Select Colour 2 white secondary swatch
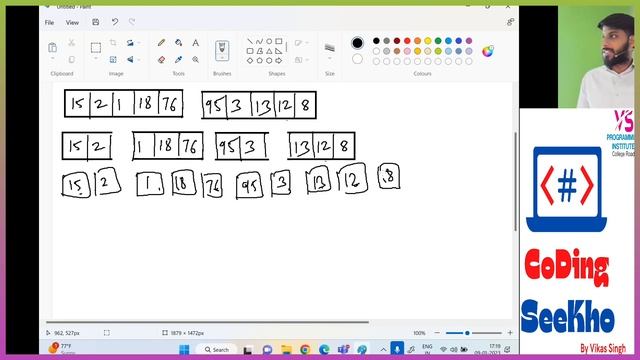The width and height of the screenshot is (640, 360). click(x=357, y=59)
